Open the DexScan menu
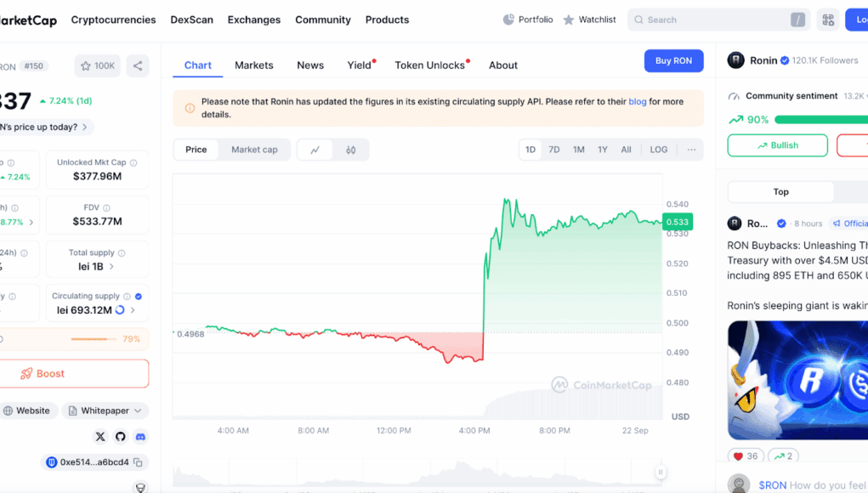This screenshot has height=493, width=868. click(x=191, y=20)
